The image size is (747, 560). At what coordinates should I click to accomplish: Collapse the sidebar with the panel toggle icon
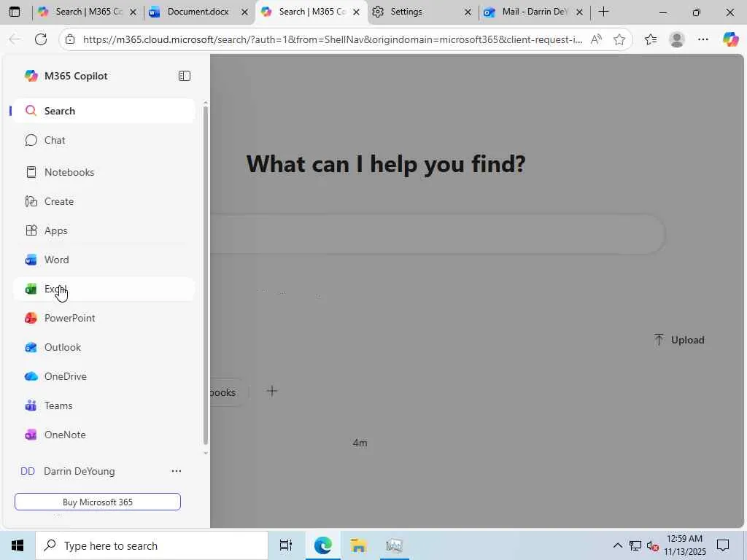click(185, 76)
